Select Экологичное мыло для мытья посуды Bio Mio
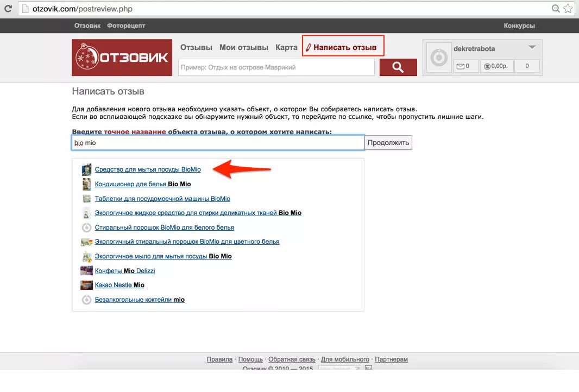Viewport: 579px width, 392px height. 163,256
